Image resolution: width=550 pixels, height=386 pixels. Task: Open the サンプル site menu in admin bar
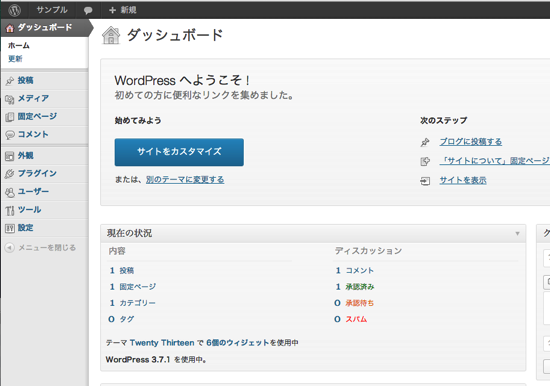pyautogui.click(x=52, y=10)
